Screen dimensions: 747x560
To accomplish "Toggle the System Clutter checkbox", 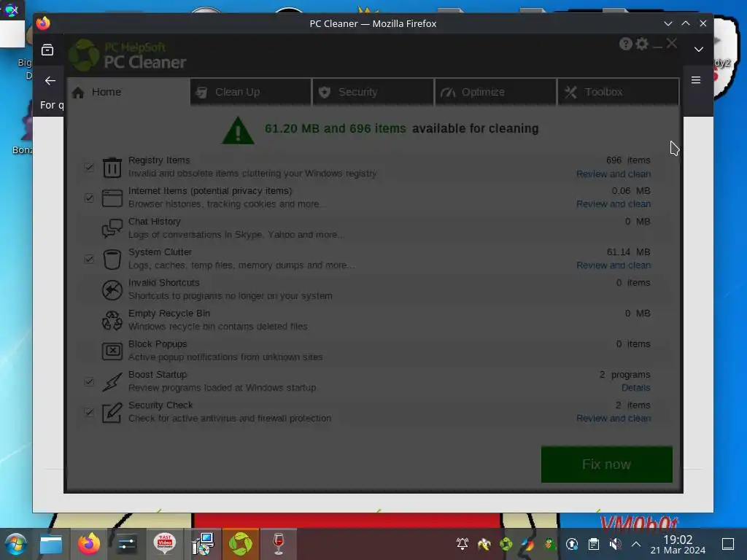I will point(89,259).
